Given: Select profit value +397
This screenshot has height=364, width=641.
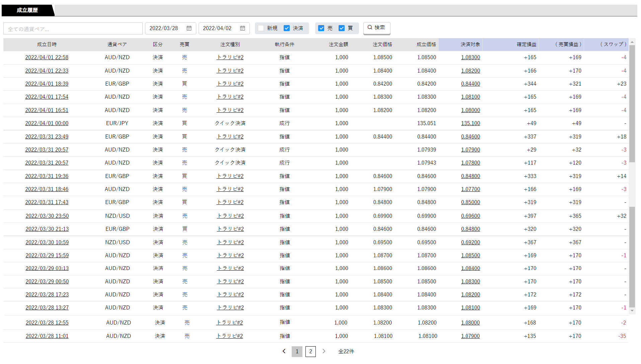Looking at the screenshot, I should click(530, 216).
